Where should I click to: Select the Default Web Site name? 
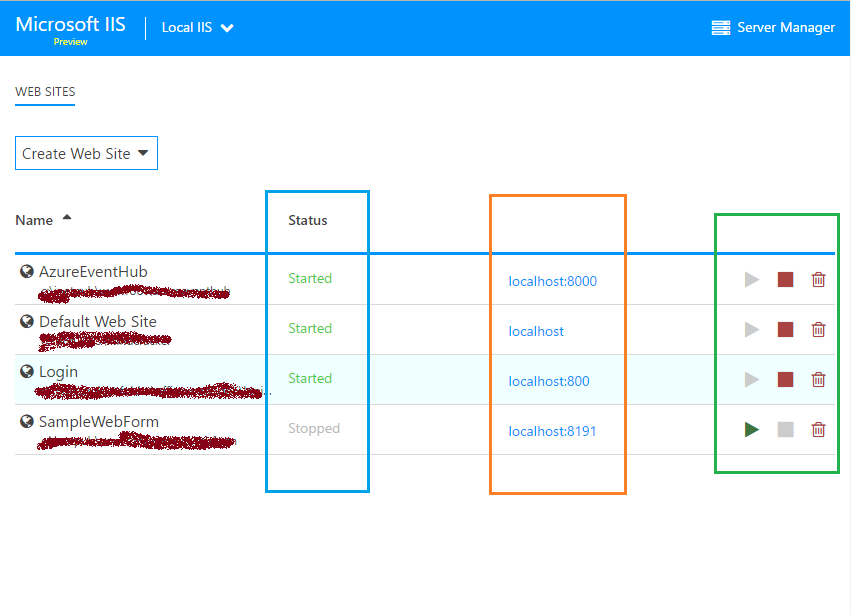(98, 321)
